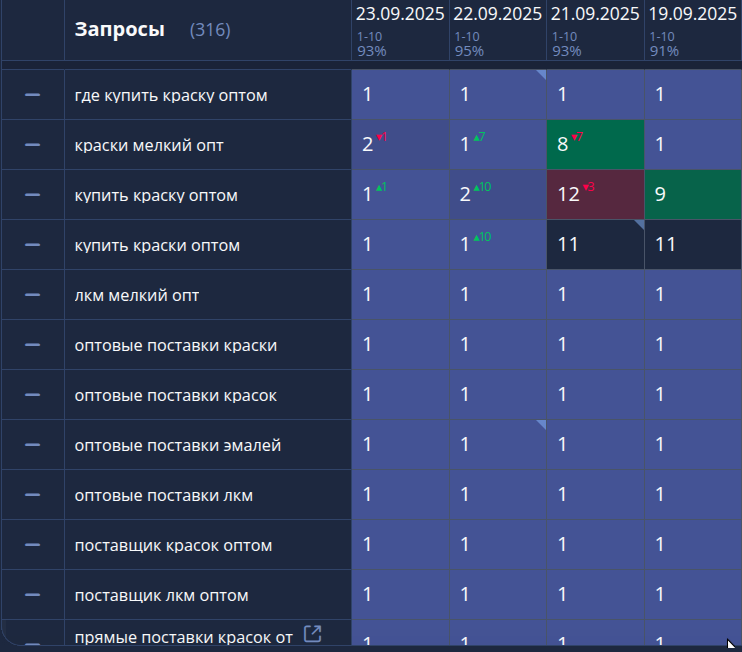Open the query 'поставщик красок оптом'
The image size is (742, 652).
(173, 545)
